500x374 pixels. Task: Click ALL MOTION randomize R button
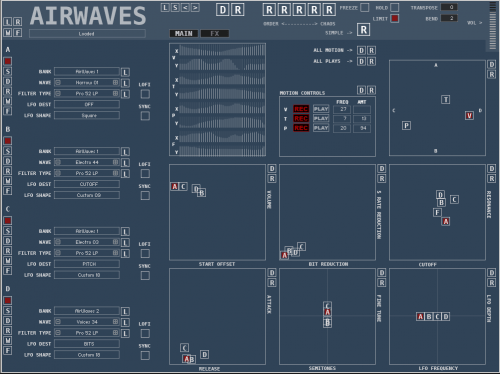tap(371, 50)
